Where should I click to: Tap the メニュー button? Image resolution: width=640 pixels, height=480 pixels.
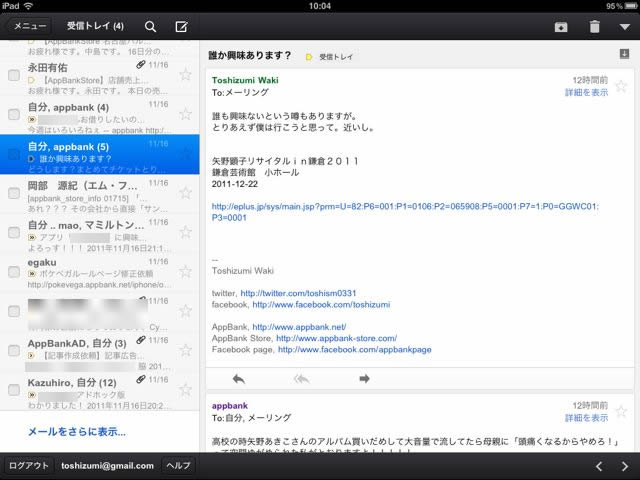pyautogui.click(x=29, y=26)
